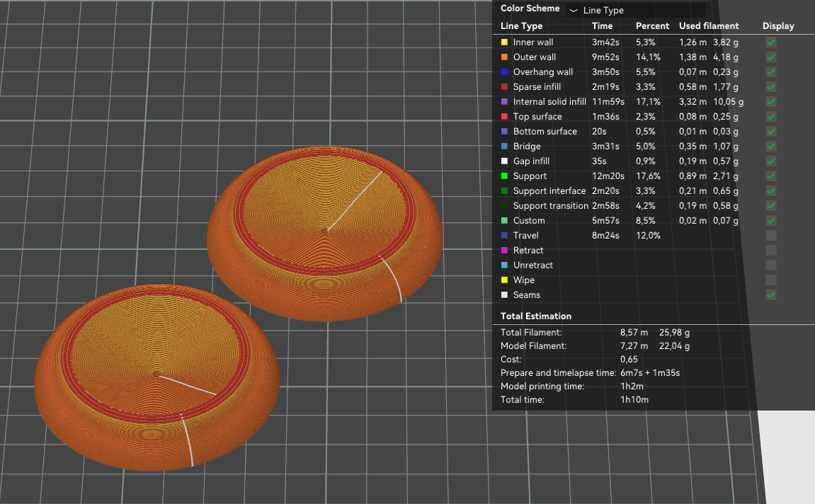This screenshot has width=815, height=504.
Task: Click the Travel line type label
Action: pyautogui.click(x=526, y=236)
